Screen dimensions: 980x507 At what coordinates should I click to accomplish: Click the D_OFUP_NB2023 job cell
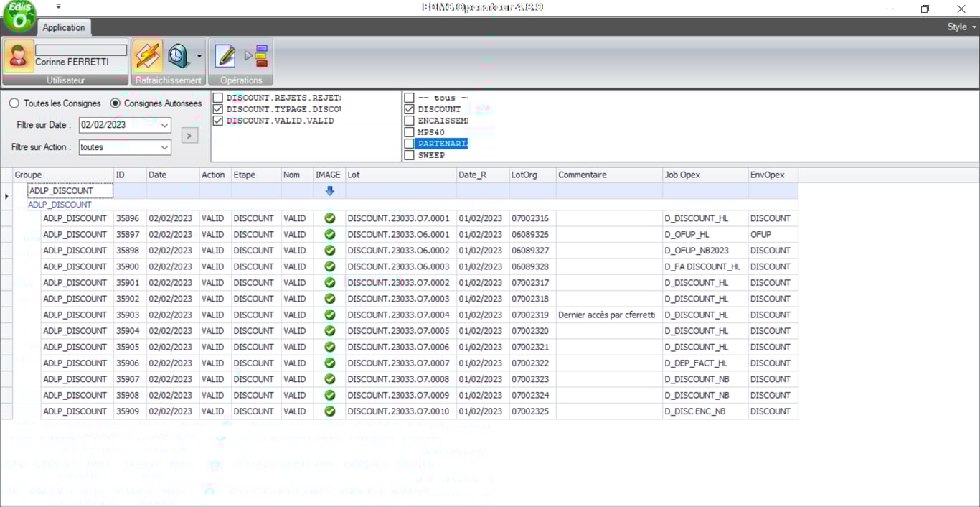[705, 251]
